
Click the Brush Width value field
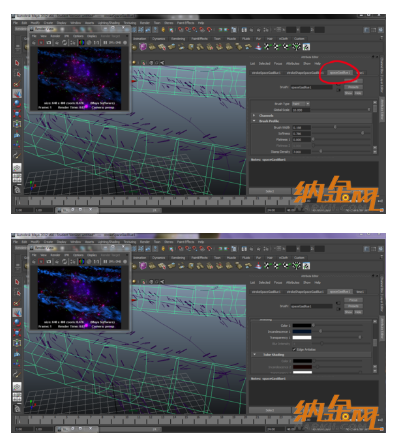302,127
